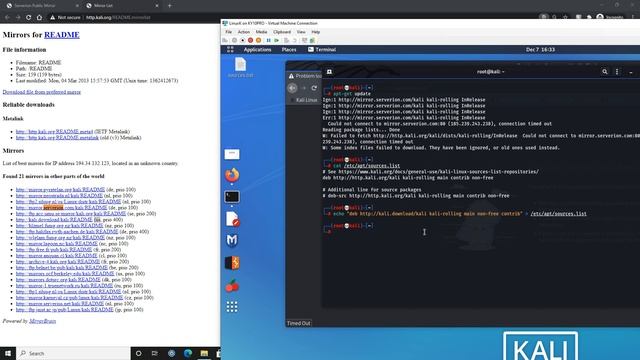Open the Files icon at top of Kali dock

point(232,154)
